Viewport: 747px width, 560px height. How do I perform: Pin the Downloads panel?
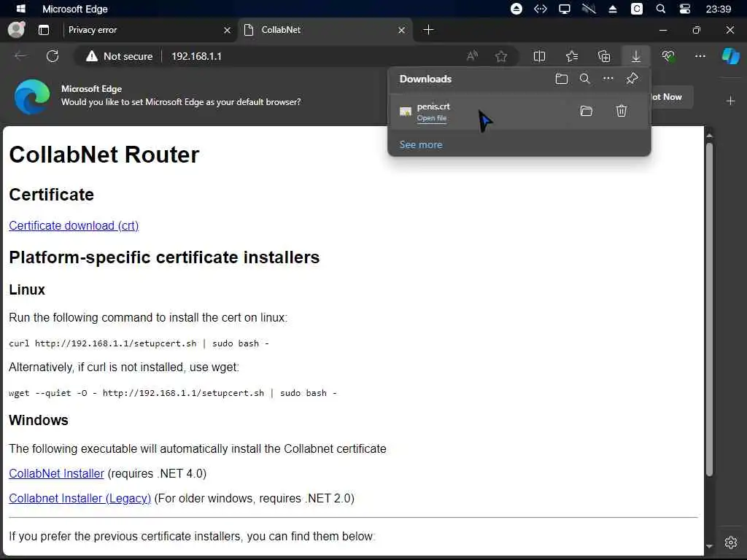click(x=632, y=79)
